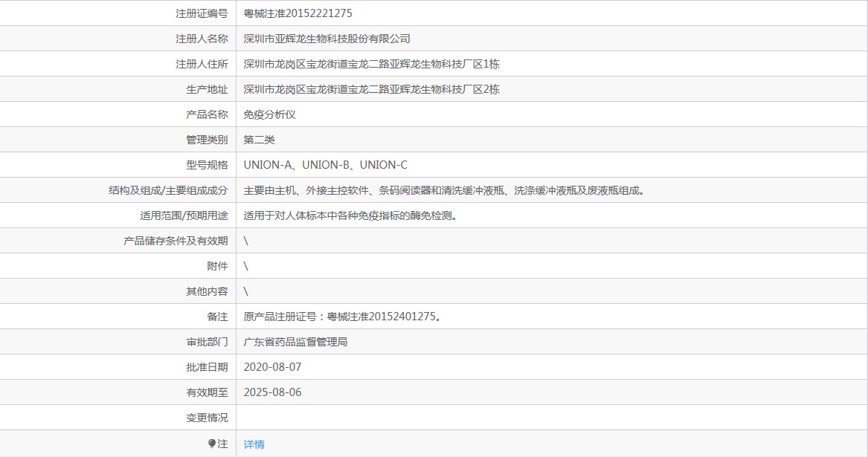Select registrant name 深圳市亚辉龙生物科技股份有限公司
This screenshot has width=868, height=457.
click(x=327, y=39)
